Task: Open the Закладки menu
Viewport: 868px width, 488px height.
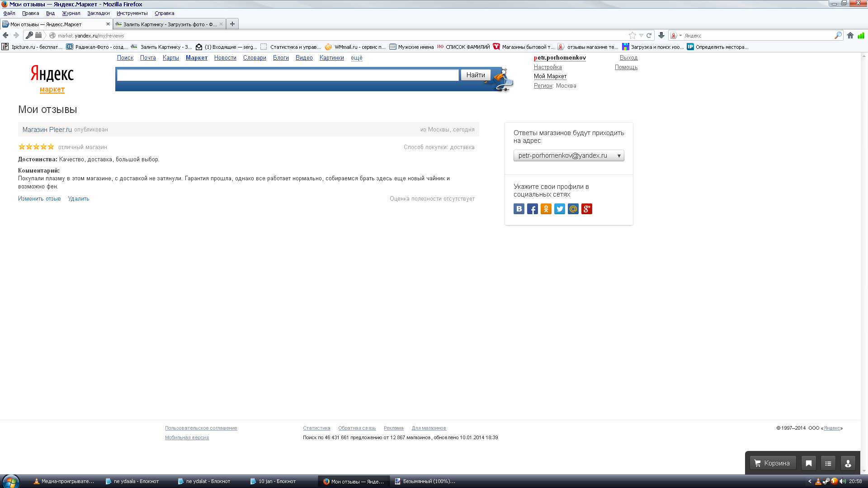Action: pos(98,13)
